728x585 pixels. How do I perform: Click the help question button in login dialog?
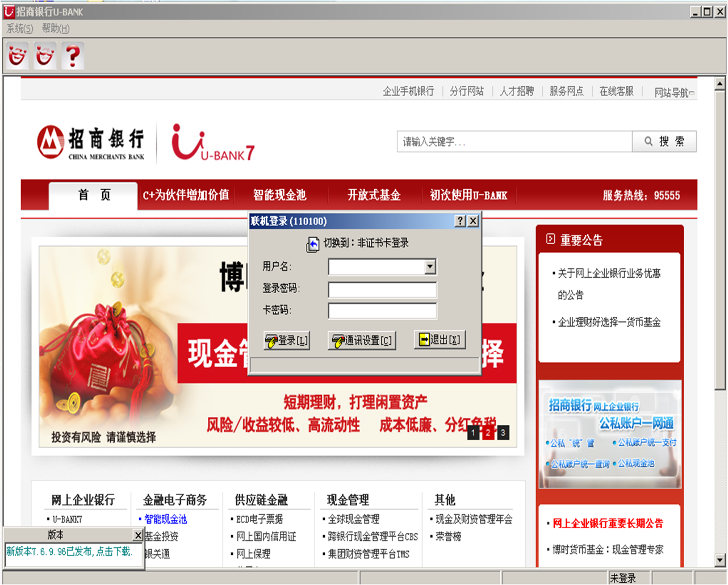tap(461, 221)
